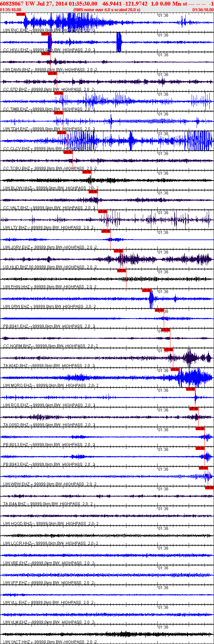Select the UW.YACT.HHZ station label
Screen dimensions: 214x644
click(17, 642)
